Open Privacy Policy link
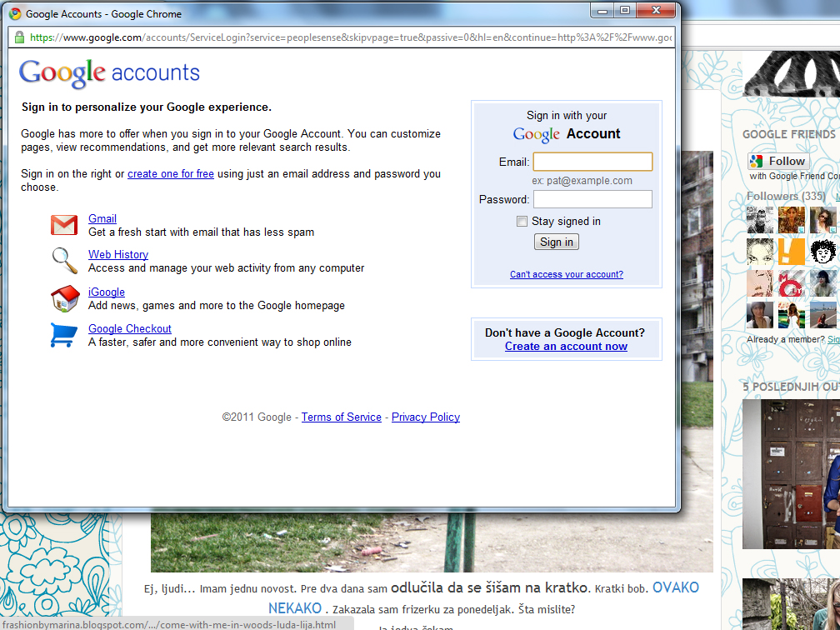The height and width of the screenshot is (630, 840). point(426,417)
